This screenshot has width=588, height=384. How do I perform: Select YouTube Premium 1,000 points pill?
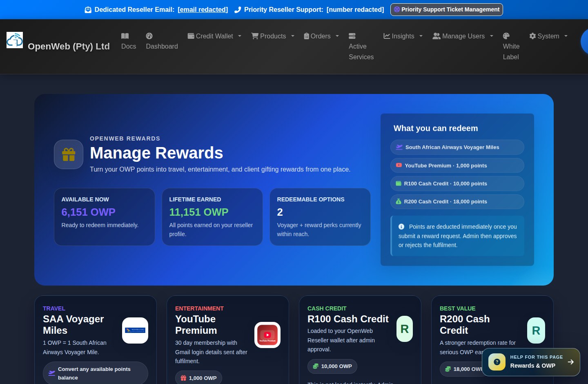click(x=457, y=165)
